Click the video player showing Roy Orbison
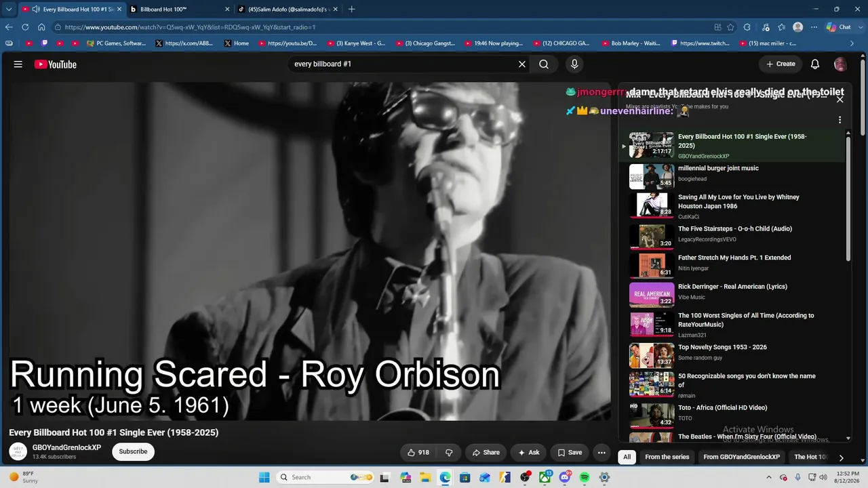 coord(309,251)
